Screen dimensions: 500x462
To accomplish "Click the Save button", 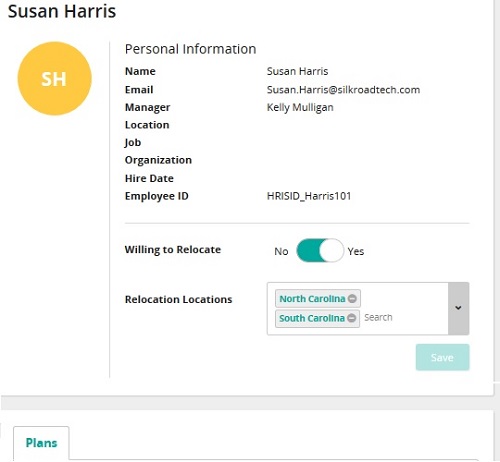I will pos(442,357).
